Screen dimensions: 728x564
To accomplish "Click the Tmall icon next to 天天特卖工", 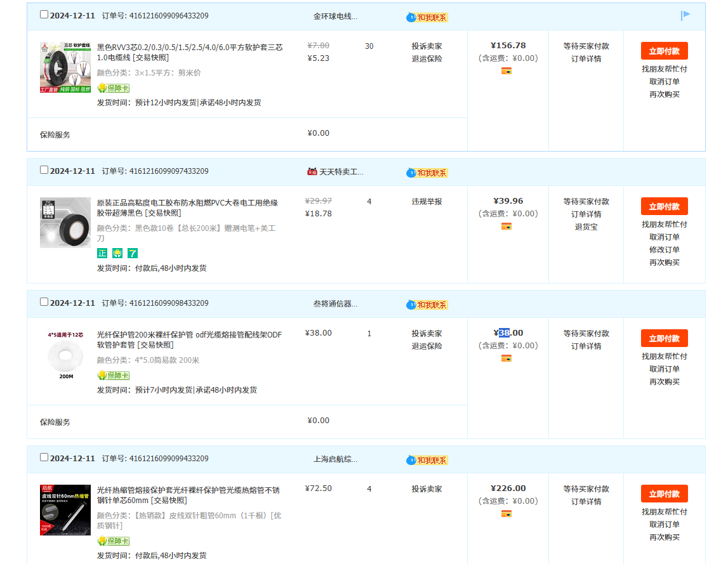I will coord(312,171).
